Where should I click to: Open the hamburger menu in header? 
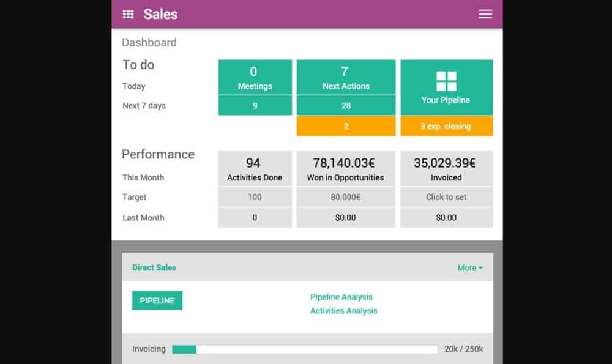485,14
